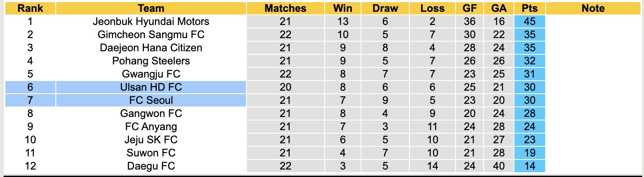Click the Loss column header
This screenshot has width=644, height=177.
[x=432, y=8]
